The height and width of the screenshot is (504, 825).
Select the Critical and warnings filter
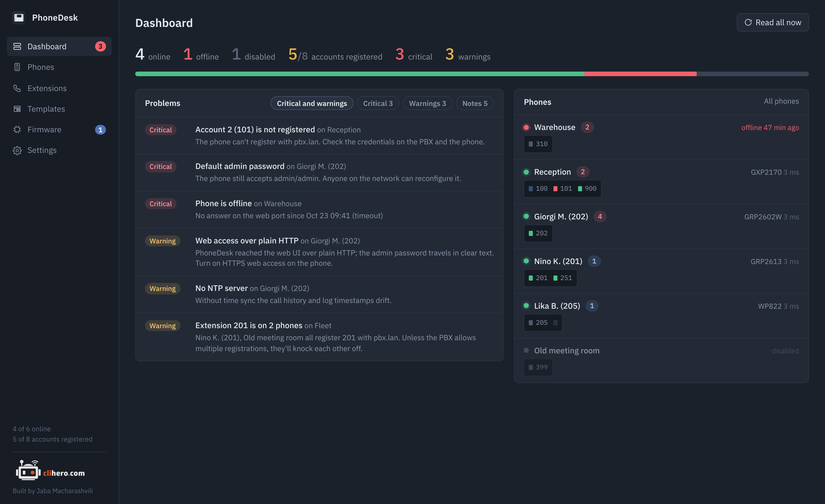(x=312, y=103)
